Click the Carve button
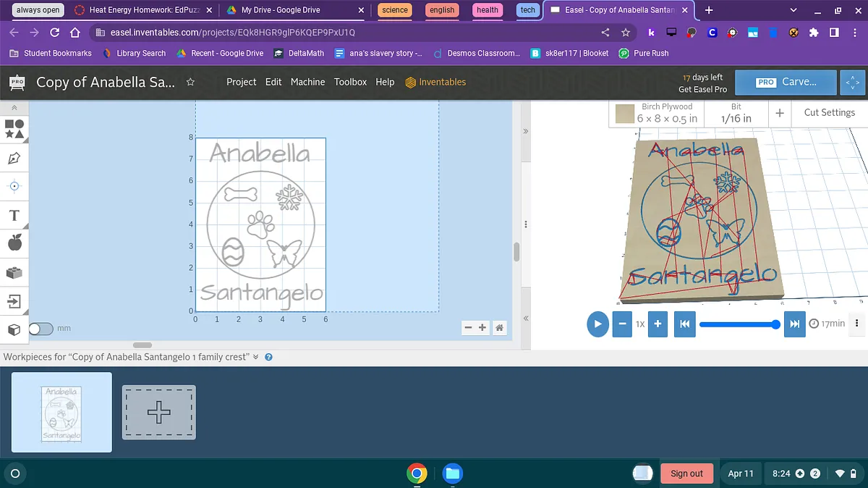The width and height of the screenshot is (868, 488). point(786,82)
